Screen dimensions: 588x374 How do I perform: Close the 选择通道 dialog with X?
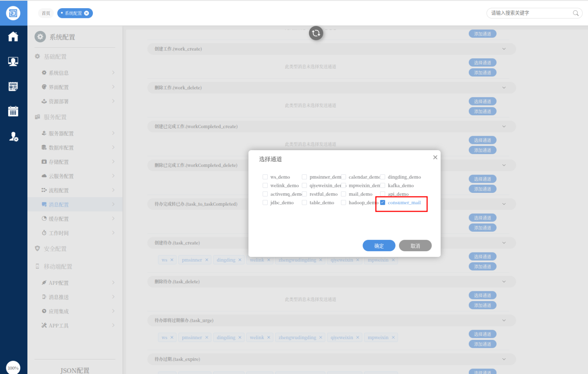(435, 157)
